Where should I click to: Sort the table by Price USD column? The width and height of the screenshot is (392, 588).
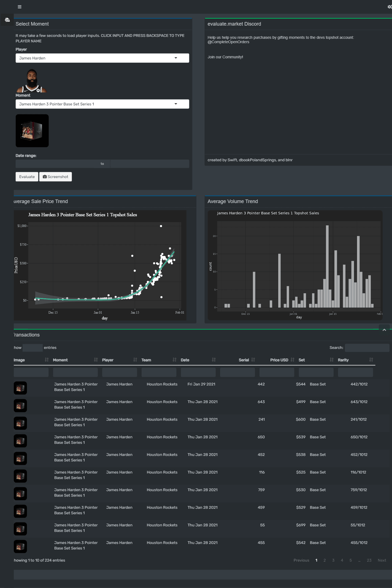(x=277, y=360)
